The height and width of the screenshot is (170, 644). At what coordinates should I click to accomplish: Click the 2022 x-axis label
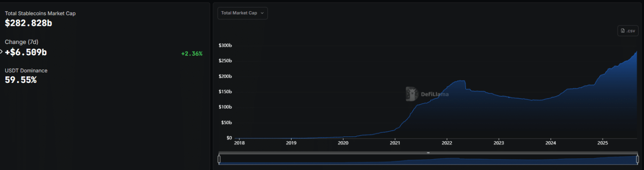(447, 143)
